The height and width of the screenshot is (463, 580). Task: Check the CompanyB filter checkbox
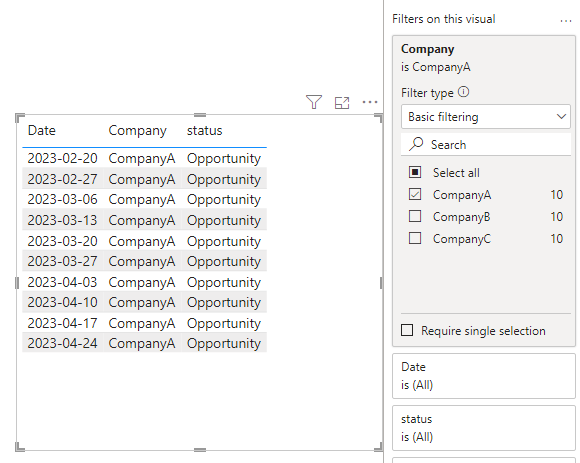coord(415,216)
